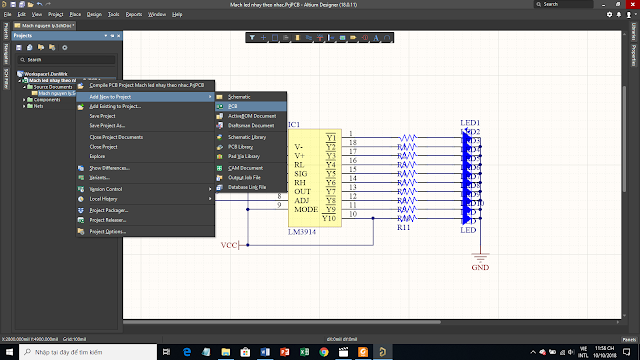Click the Save All icon in the title bar
Image resolution: width=640 pixels, height=360 pixels.
[x=22, y=4]
